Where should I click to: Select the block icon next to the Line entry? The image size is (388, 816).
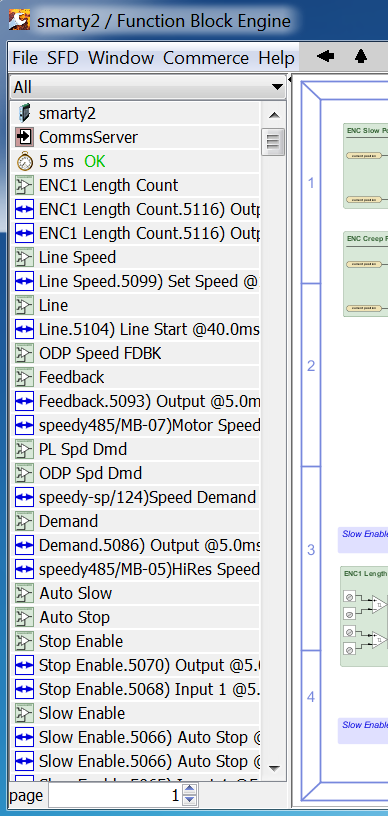pos(24,305)
